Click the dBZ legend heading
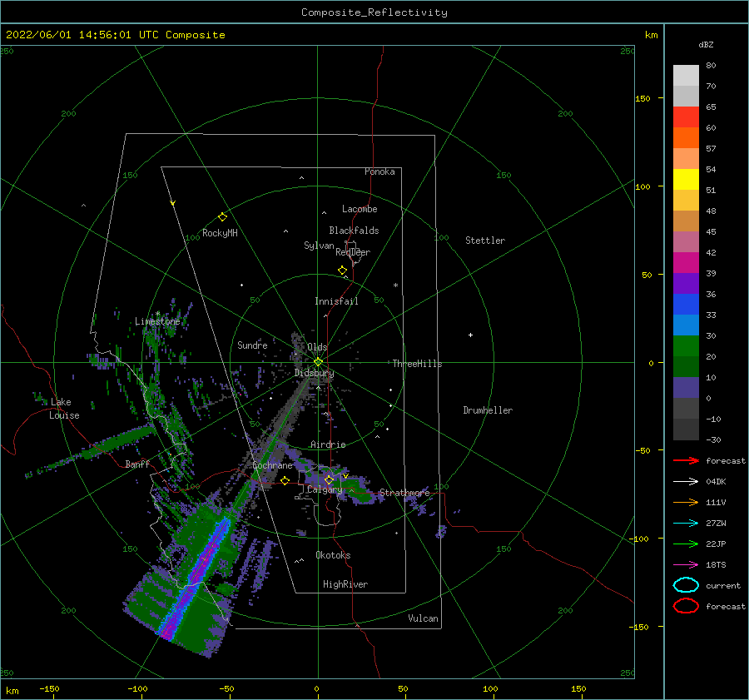749x700 pixels. click(x=706, y=44)
